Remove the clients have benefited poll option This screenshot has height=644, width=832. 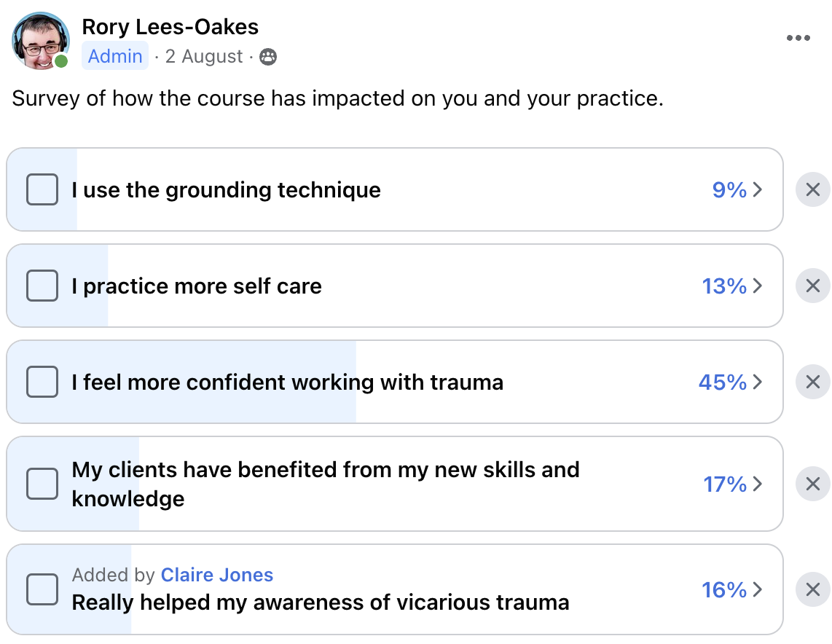(x=813, y=484)
